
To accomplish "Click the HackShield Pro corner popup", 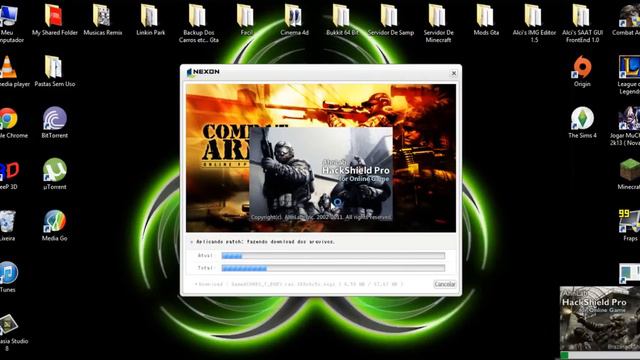I will point(600,323).
